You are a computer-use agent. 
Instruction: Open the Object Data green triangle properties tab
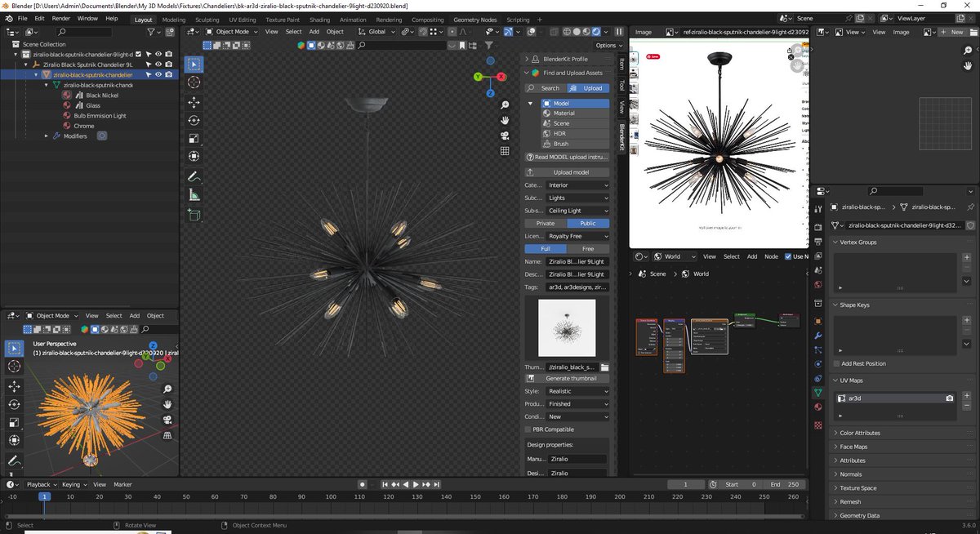[818, 392]
